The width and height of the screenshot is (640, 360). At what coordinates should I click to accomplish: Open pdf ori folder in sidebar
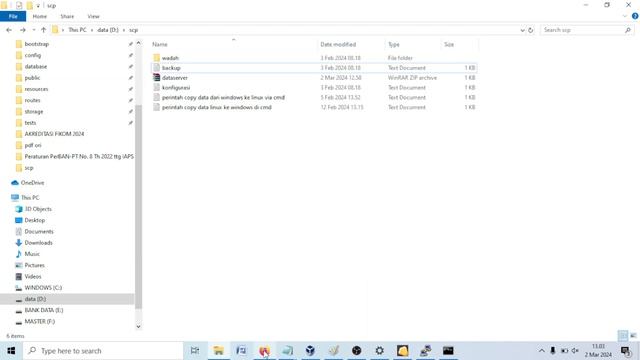click(x=33, y=145)
